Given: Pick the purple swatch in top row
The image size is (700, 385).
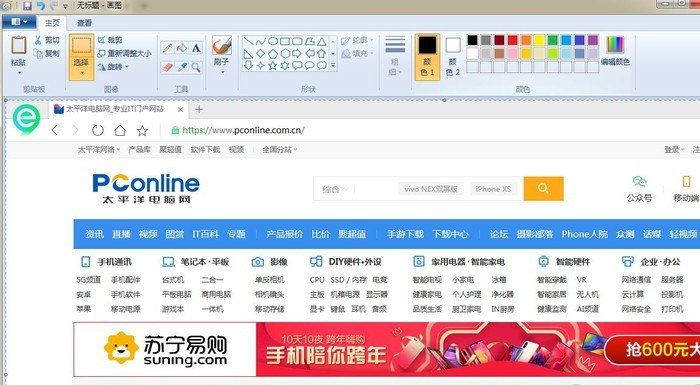Looking at the screenshot, I should point(593,40).
